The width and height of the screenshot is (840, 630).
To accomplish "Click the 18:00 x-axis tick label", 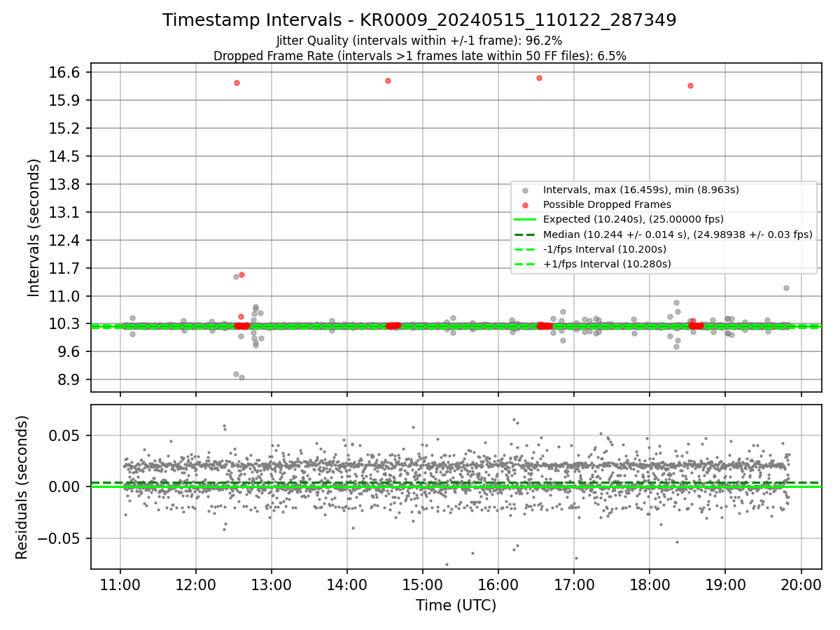I will pos(650,584).
